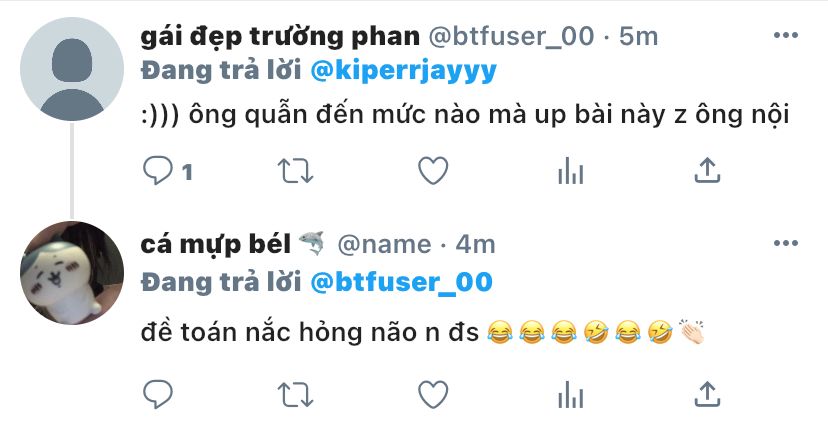Screen dimensions: 828x426
Task: Open more options on gái đẹp trường phan's tweet
Action: (x=786, y=35)
